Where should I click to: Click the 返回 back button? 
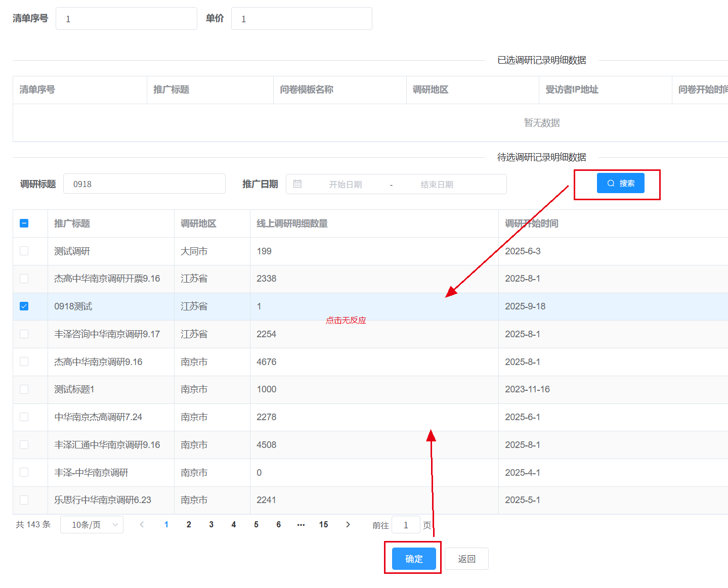point(466,559)
